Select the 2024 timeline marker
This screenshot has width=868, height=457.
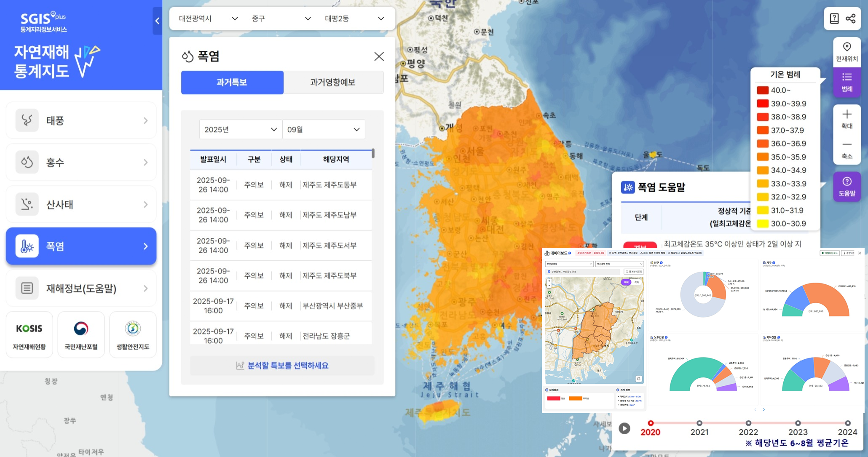tap(847, 423)
